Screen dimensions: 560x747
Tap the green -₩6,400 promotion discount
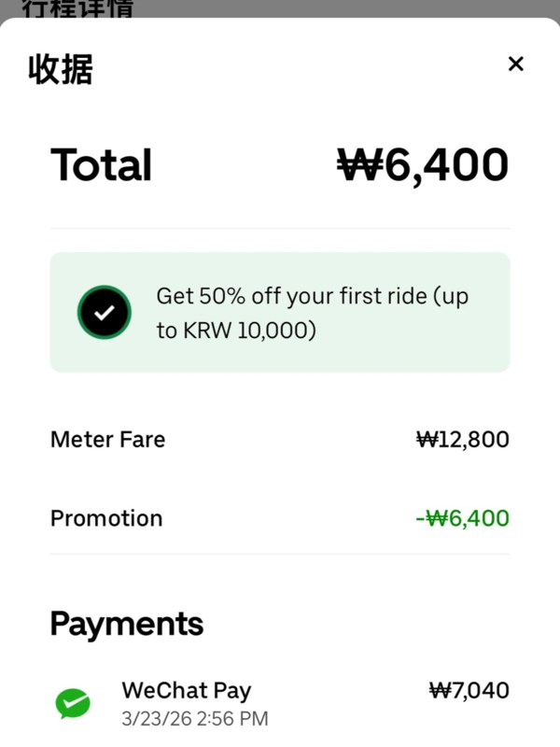[x=463, y=518]
